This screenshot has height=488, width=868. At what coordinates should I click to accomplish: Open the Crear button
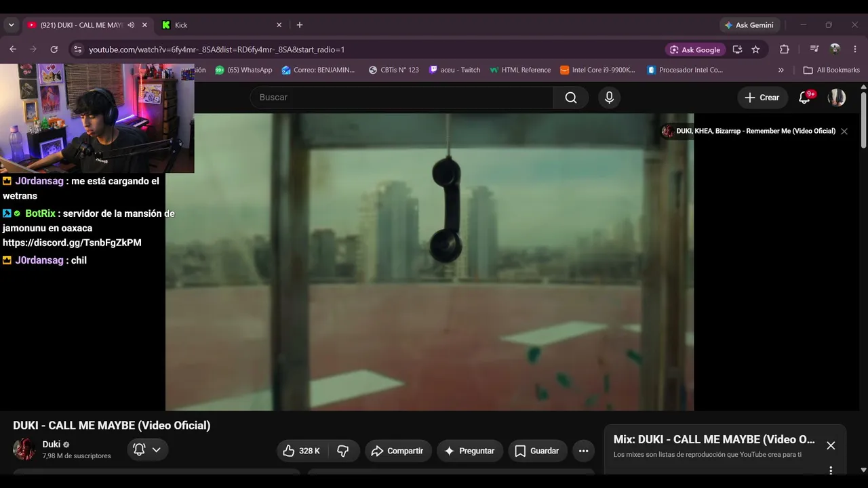pyautogui.click(x=762, y=98)
